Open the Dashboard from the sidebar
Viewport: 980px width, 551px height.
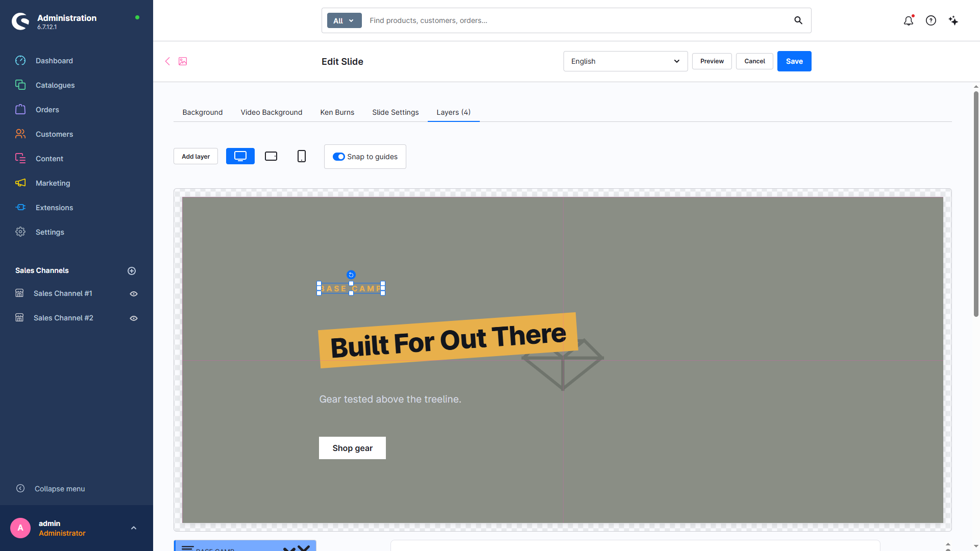tap(54, 61)
